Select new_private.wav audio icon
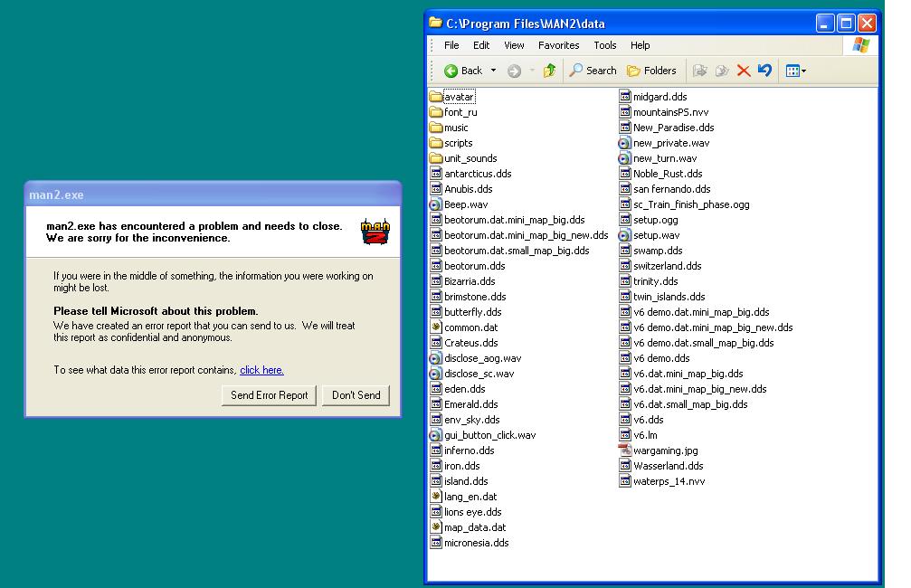 coord(624,143)
